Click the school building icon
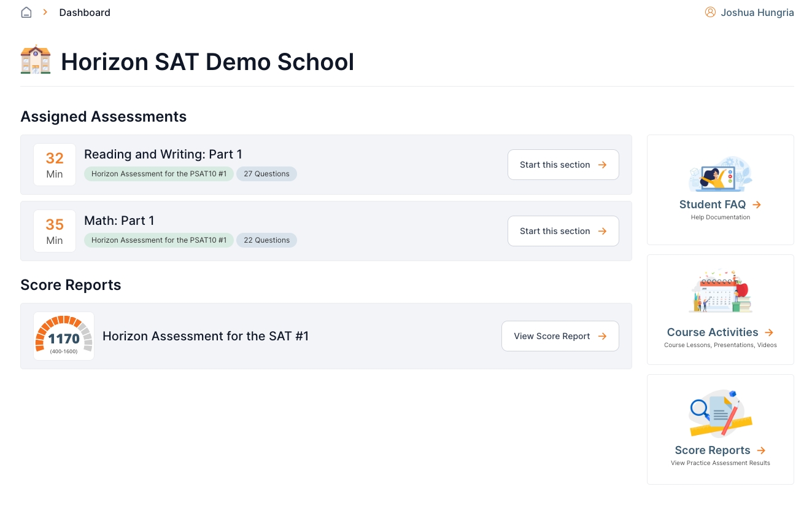The image size is (812, 505). 35,60
